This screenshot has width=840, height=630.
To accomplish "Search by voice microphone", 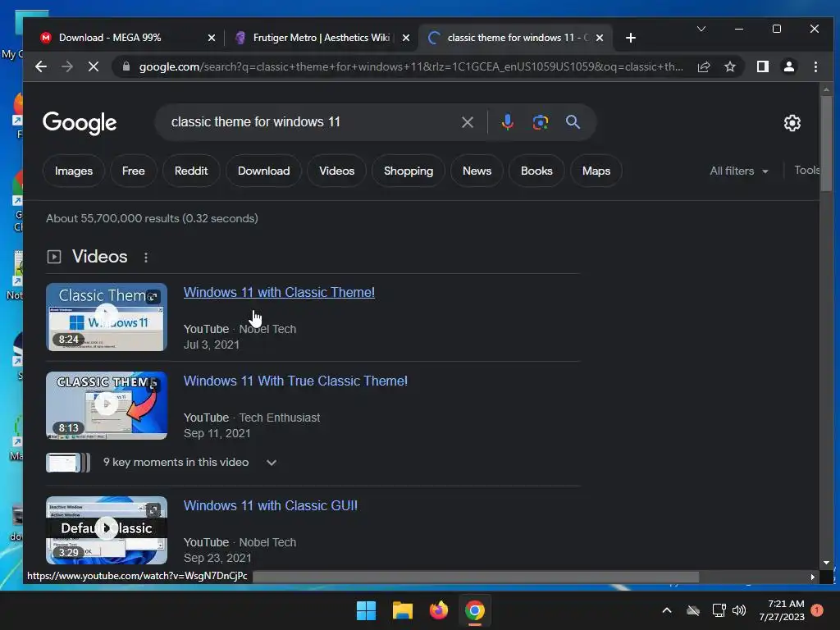I will point(507,122).
